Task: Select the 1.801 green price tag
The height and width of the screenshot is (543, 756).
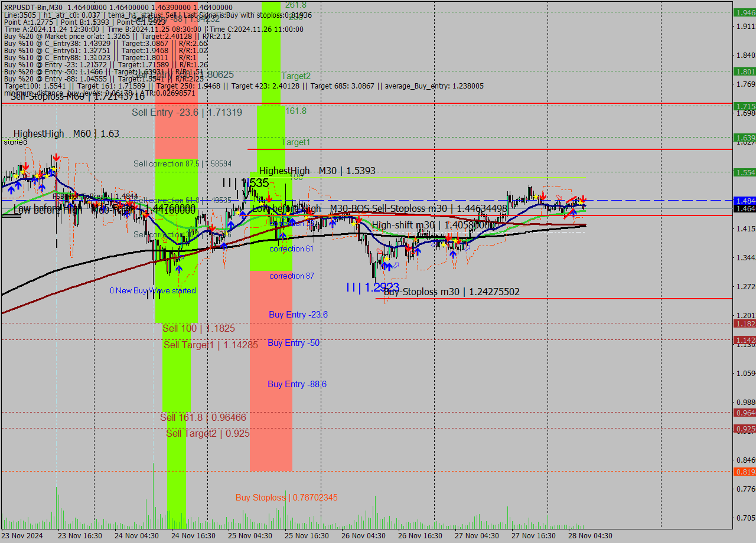Action: tap(745, 71)
